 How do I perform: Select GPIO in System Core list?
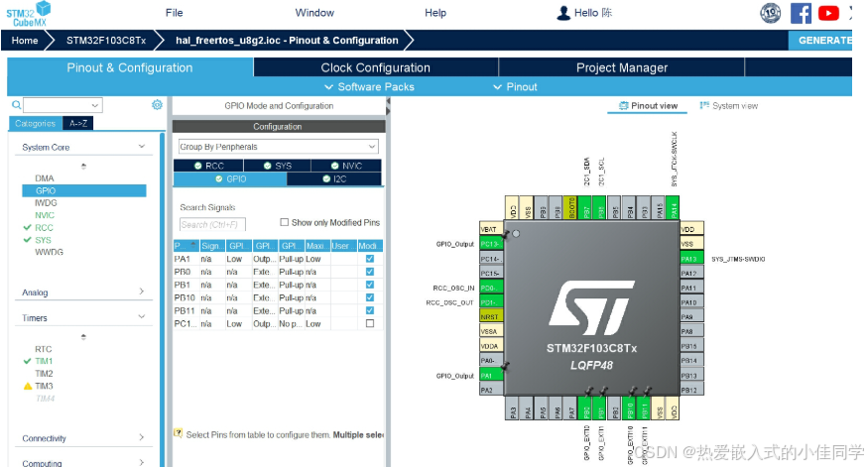(x=84, y=190)
